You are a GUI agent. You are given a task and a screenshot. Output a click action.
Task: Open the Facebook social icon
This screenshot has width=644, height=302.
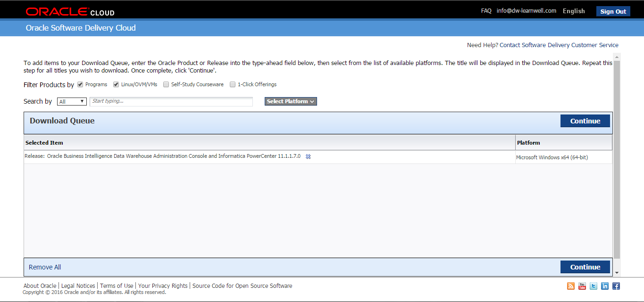[616, 286]
